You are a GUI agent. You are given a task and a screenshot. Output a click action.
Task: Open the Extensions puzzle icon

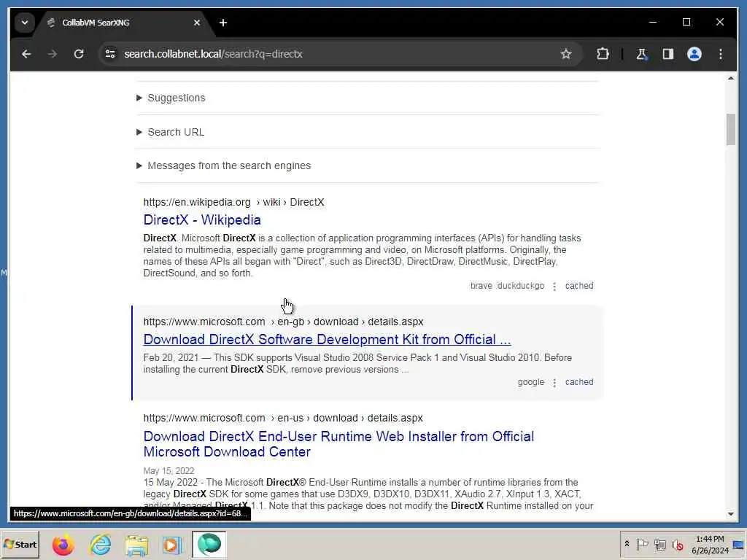603,54
